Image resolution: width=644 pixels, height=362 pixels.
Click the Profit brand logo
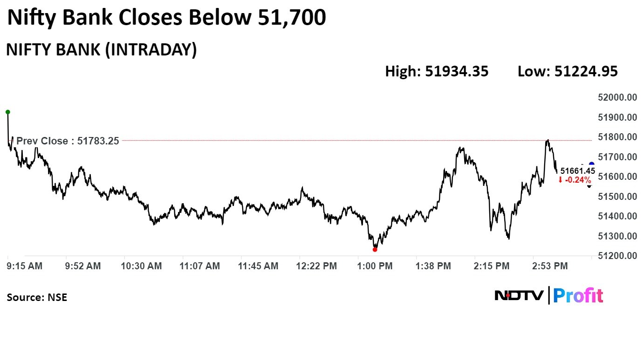(x=578, y=295)
